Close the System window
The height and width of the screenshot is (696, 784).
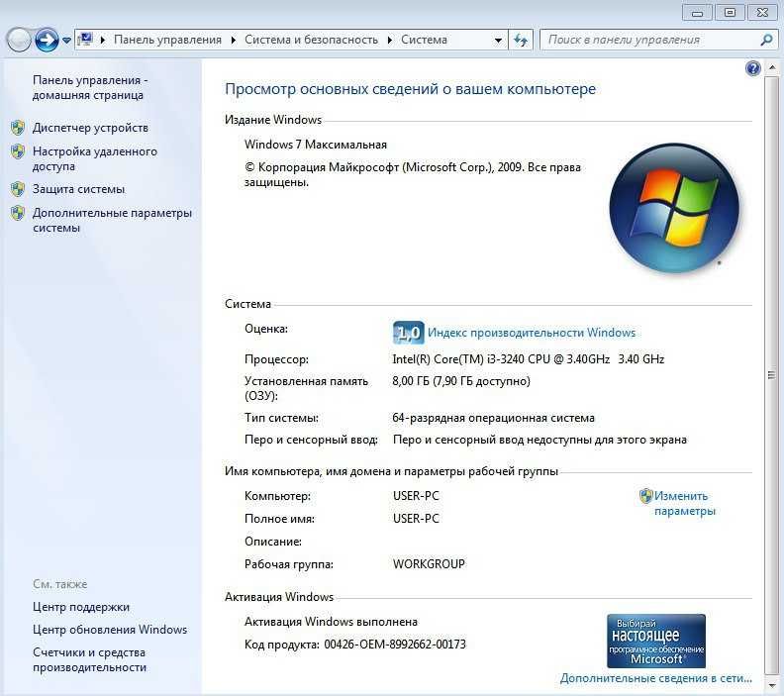pos(762,13)
